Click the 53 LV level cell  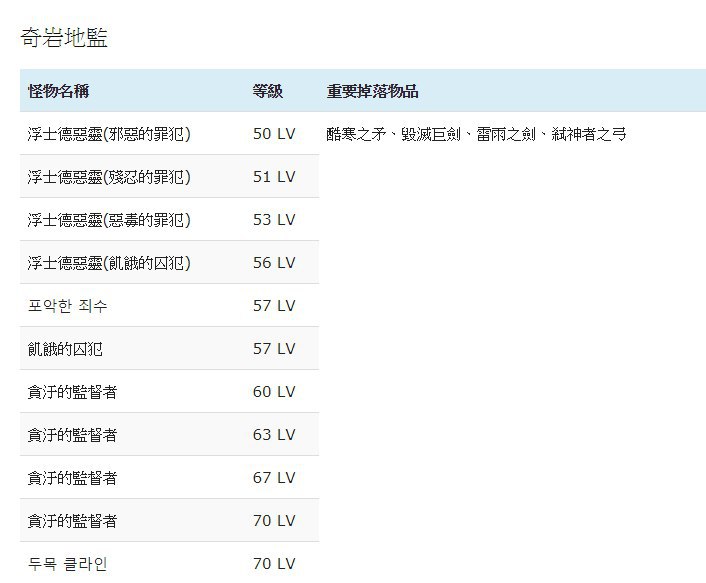274,220
